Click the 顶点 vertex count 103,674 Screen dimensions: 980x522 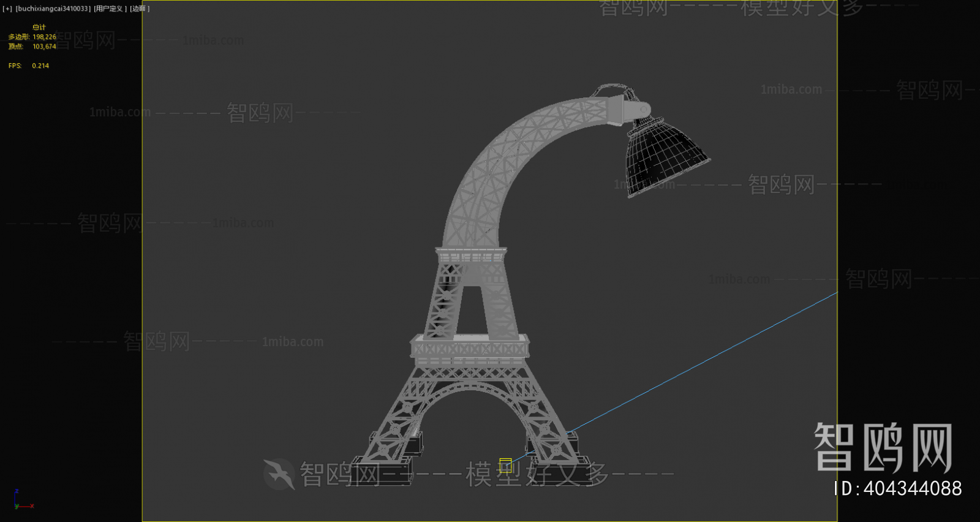pyautogui.click(x=44, y=47)
